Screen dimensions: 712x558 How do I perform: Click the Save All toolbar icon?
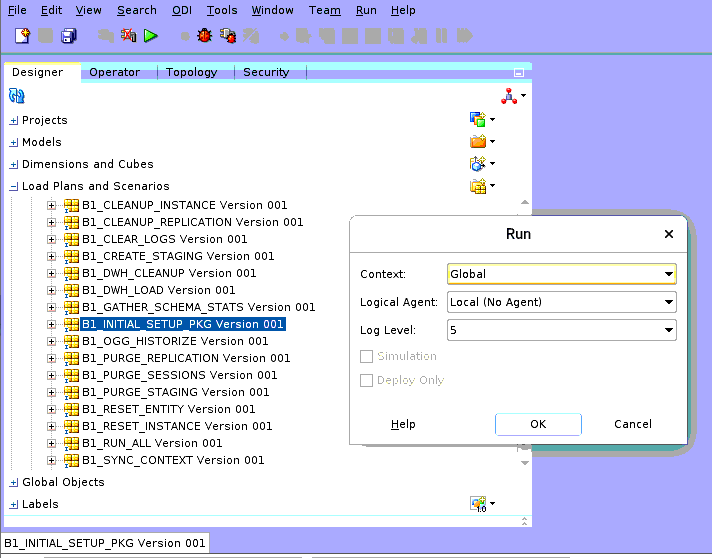69,35
